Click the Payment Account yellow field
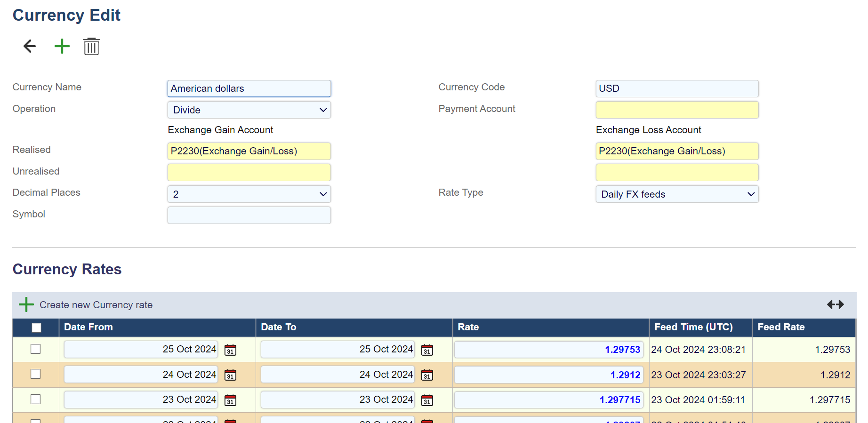 tap(677, 110)
